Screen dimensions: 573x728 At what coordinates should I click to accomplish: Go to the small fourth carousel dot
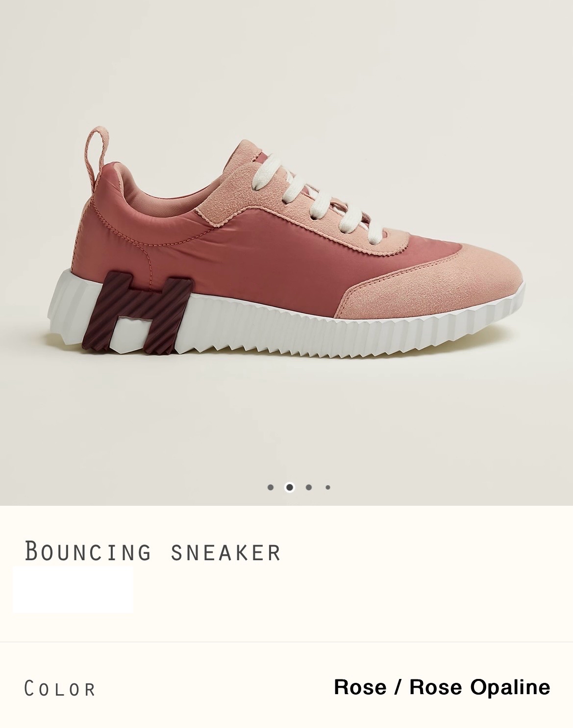(328, 487)
